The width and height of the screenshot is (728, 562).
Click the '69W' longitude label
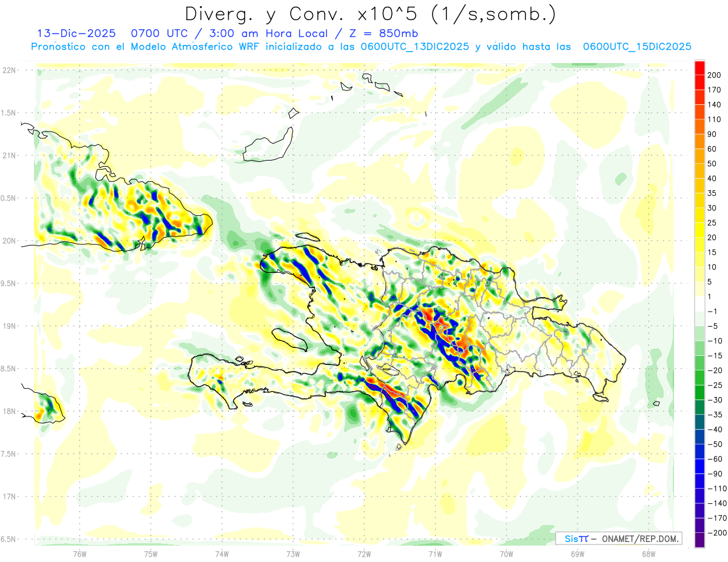tap(578, 553)
